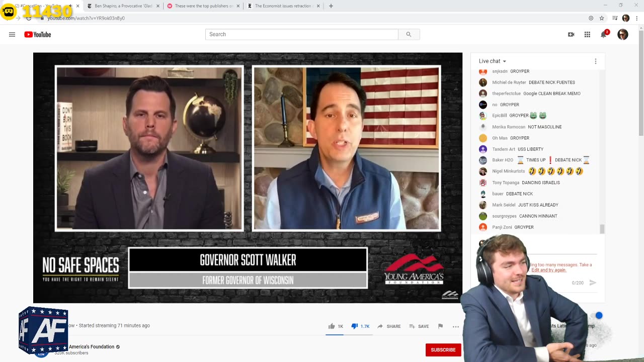Open the YouTube hamburger guide menu

click(12, 34)
